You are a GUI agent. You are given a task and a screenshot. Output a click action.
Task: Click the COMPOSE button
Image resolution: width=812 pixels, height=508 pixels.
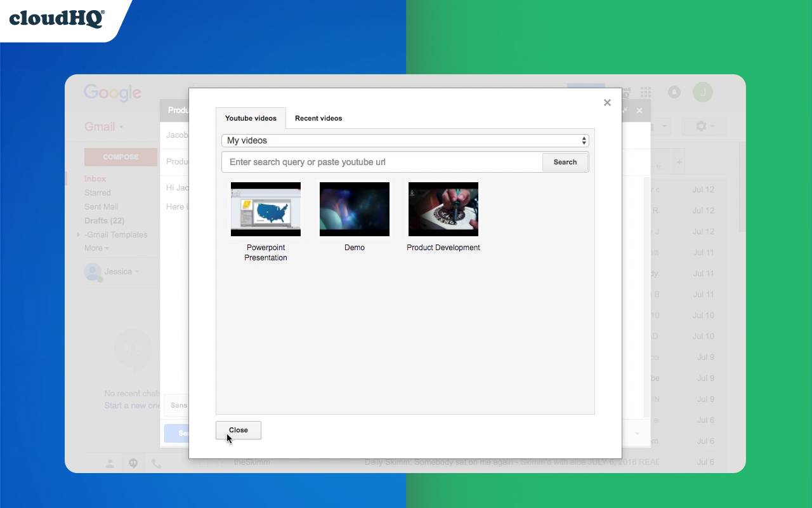[121, 157]
